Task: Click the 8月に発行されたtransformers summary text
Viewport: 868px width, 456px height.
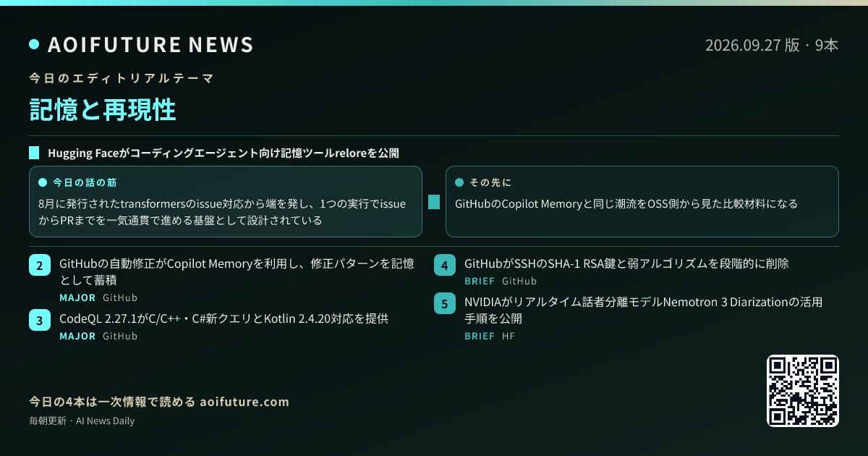Action: tap(222, 212)
